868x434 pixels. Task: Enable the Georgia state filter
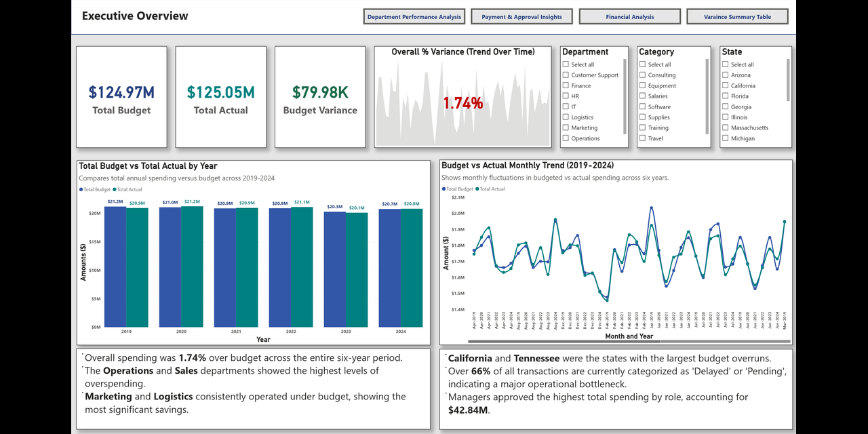pyautogui.click(x=725, y=106)
